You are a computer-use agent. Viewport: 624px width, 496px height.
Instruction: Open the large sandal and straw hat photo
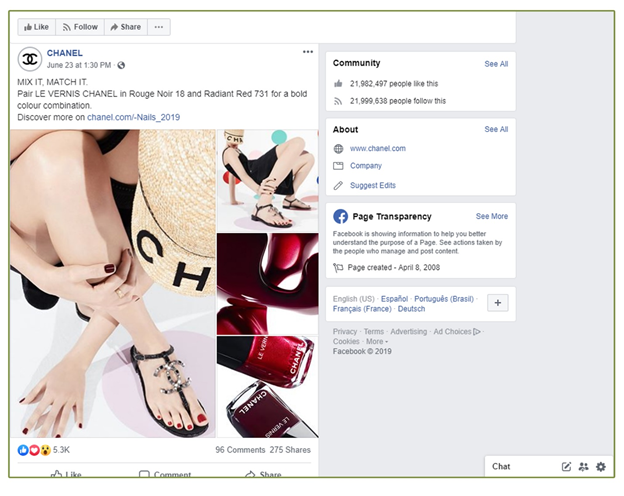click(x=113, y=283)
